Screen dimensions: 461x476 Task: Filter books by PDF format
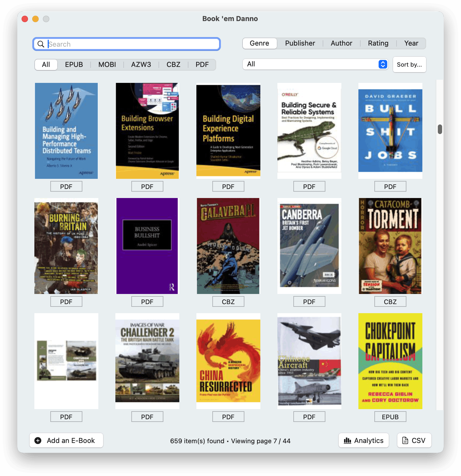(x=202, y=64)
